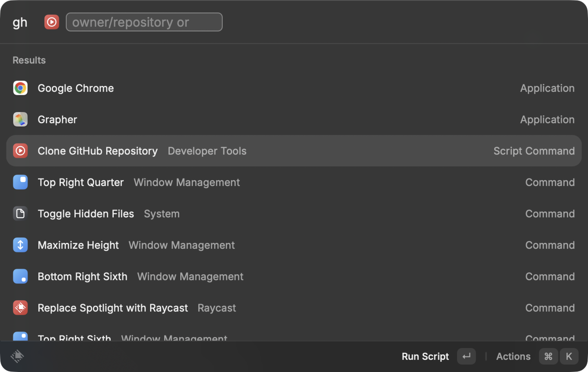Open the Actions menu
588x372 pixels.
click(513, 356)
